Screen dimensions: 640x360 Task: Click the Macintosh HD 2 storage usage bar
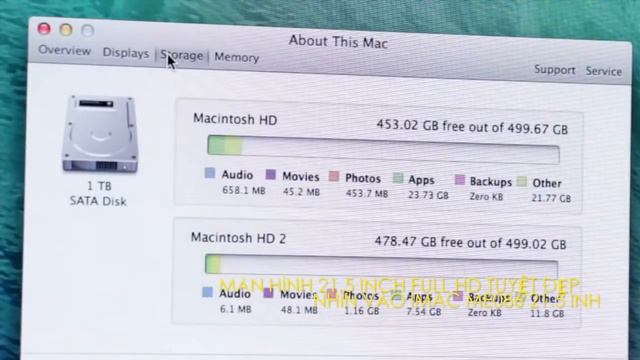click(381, 266)
